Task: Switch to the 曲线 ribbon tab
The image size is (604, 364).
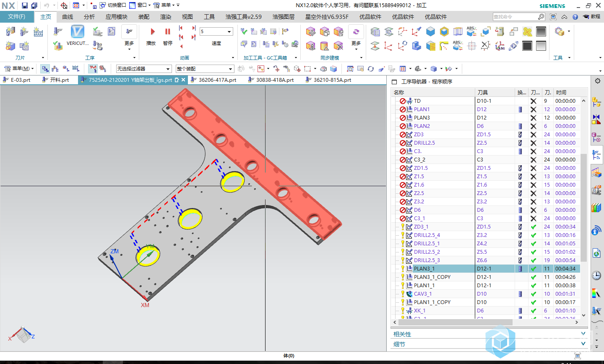Action: (68, 17)
